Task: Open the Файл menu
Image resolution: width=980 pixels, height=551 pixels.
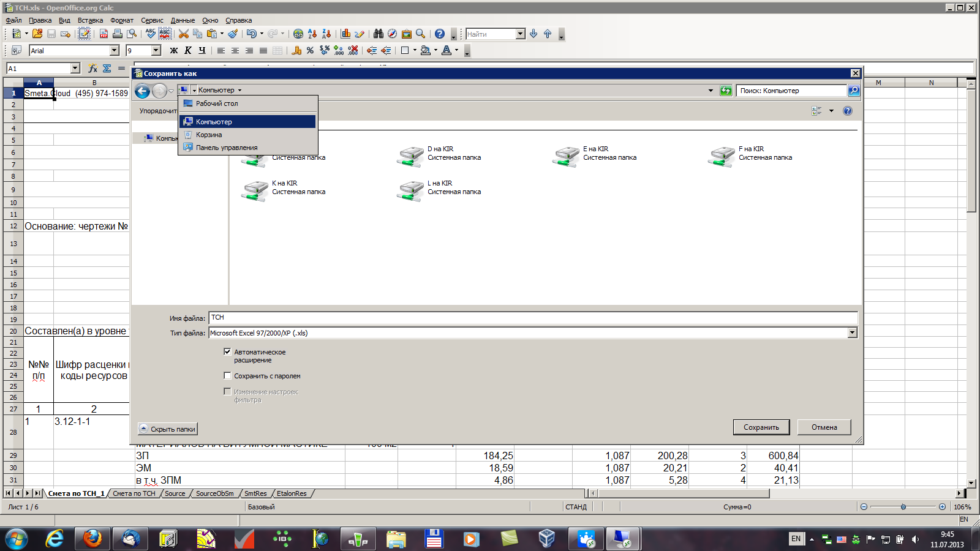Action: point(13,20)
